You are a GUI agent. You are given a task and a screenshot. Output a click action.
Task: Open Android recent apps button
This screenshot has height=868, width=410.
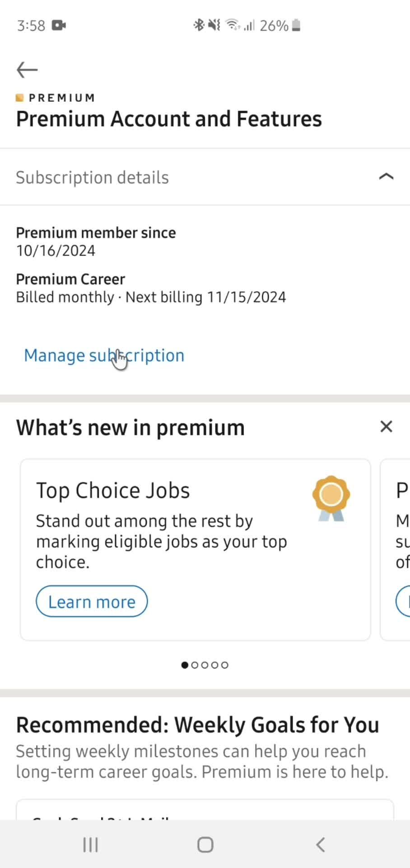pos(90,844)
